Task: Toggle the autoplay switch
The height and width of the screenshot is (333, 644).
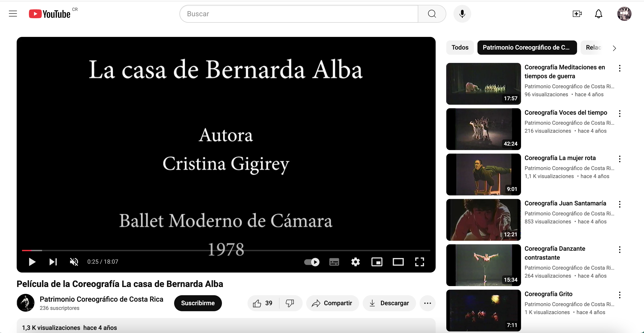Action: click(x=312, y=262)
